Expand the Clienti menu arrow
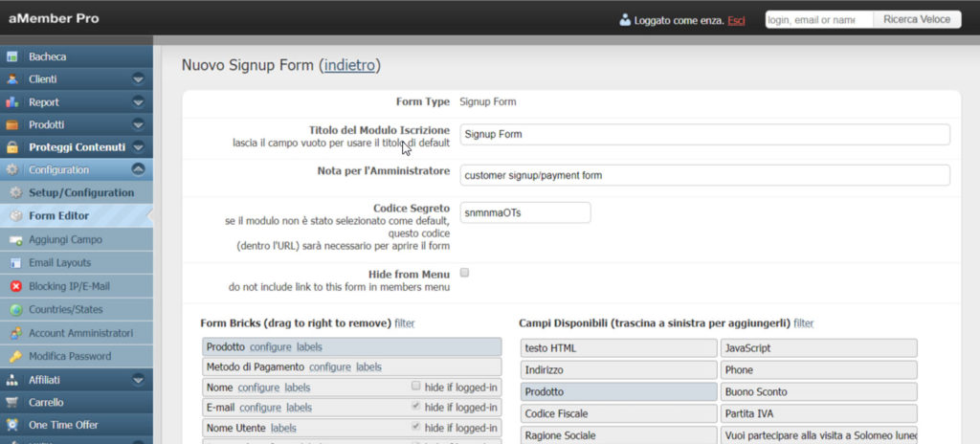Image resolution: width=980 pixels, height=444 pixels. 138,79
